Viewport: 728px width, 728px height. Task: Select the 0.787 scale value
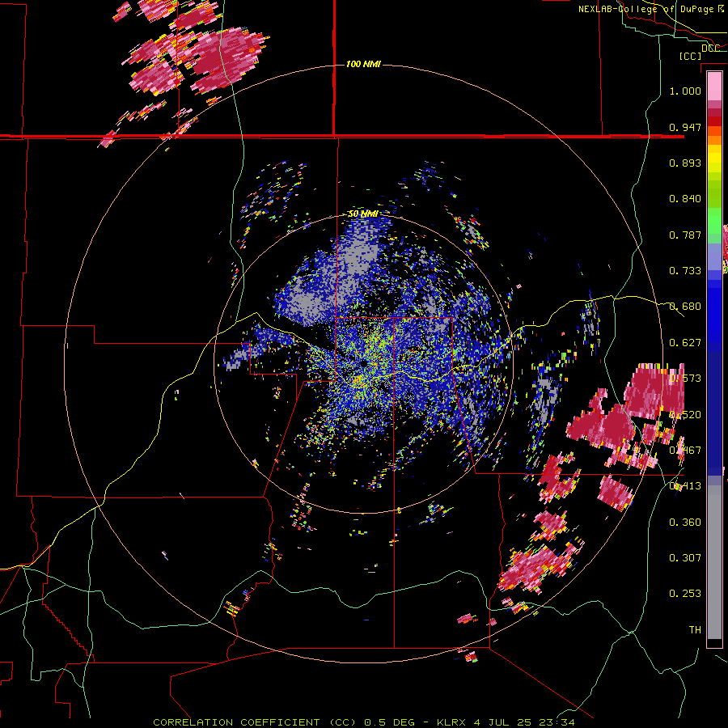point(685,235)
